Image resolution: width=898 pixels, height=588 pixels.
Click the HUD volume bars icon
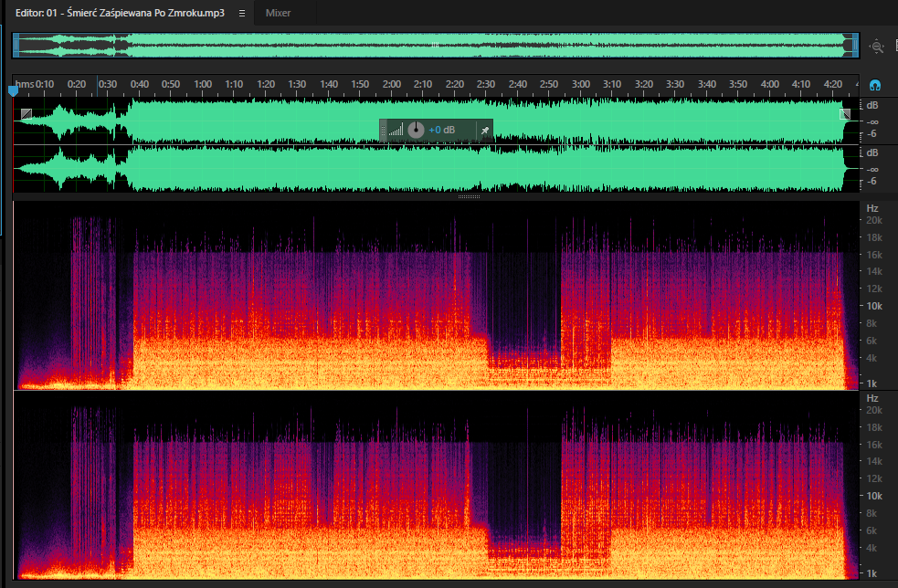point(396,130)
